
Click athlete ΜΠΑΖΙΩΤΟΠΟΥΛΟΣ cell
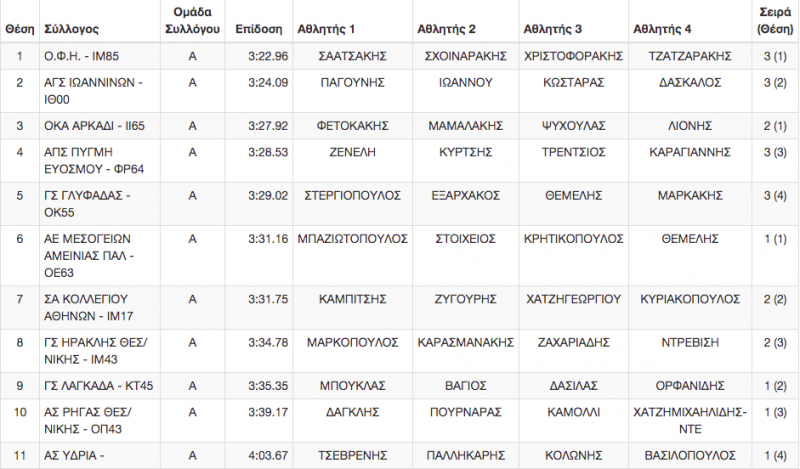(353, 239)
